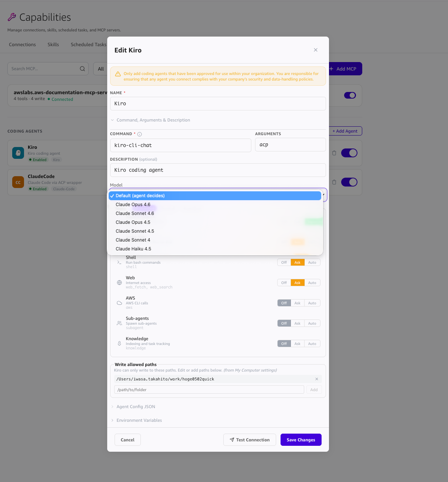The width and height of the screenshot is (448, 482).
Task: Collapse Command, Arguments & Description section
Action: (x=150, y=120)
